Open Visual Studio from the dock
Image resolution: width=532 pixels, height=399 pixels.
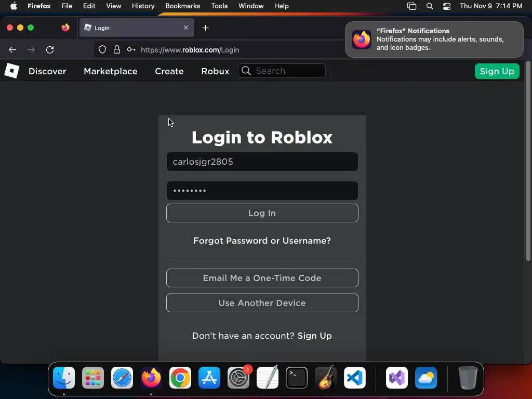pos(396,378)
